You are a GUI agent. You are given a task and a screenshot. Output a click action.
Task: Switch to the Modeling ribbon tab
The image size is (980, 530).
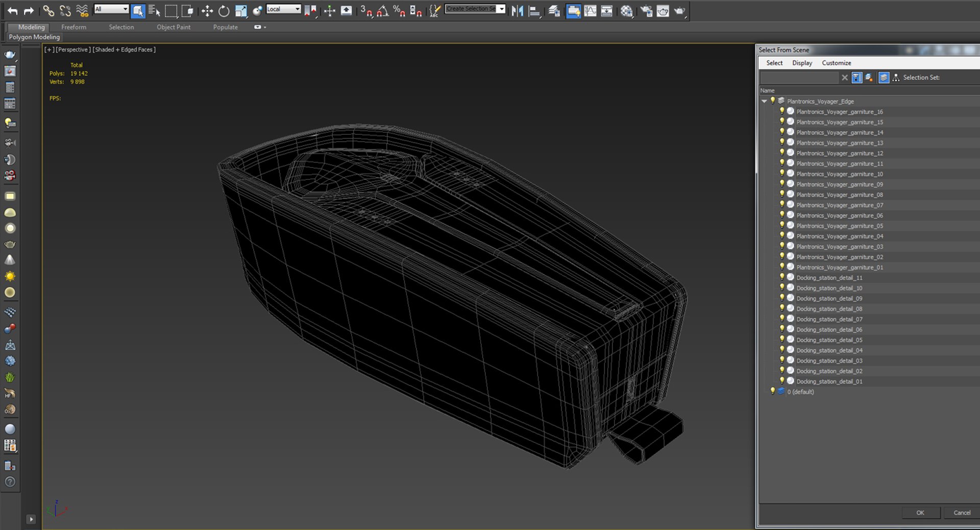(x=32, y=27)
